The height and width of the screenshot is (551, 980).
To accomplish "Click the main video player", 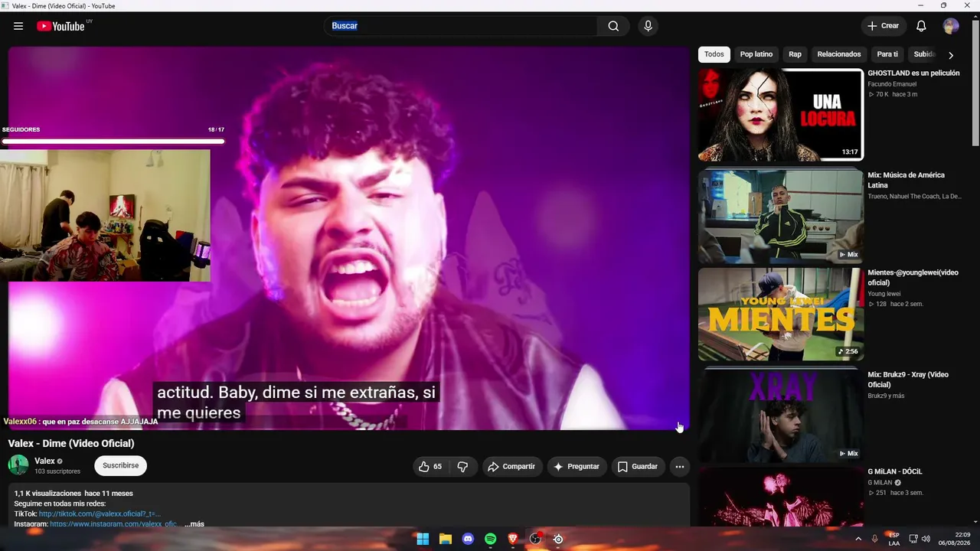I will click(349, 238).
